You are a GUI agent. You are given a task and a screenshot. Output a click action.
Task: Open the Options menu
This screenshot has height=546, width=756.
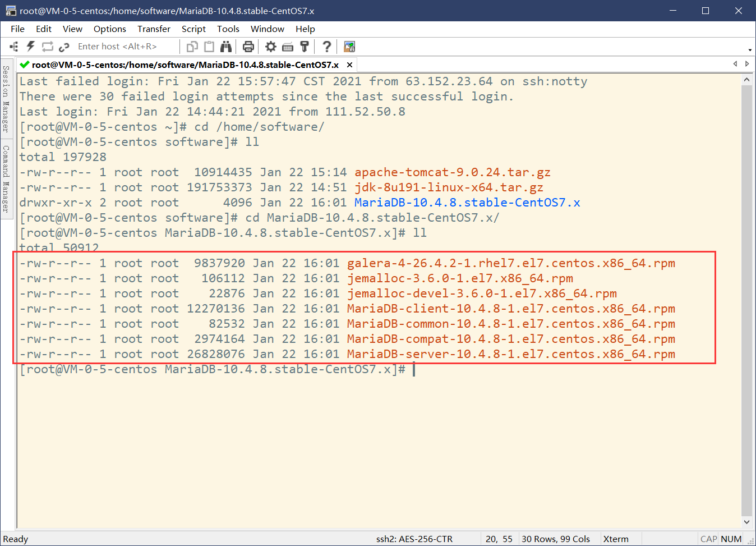[110, 29]
